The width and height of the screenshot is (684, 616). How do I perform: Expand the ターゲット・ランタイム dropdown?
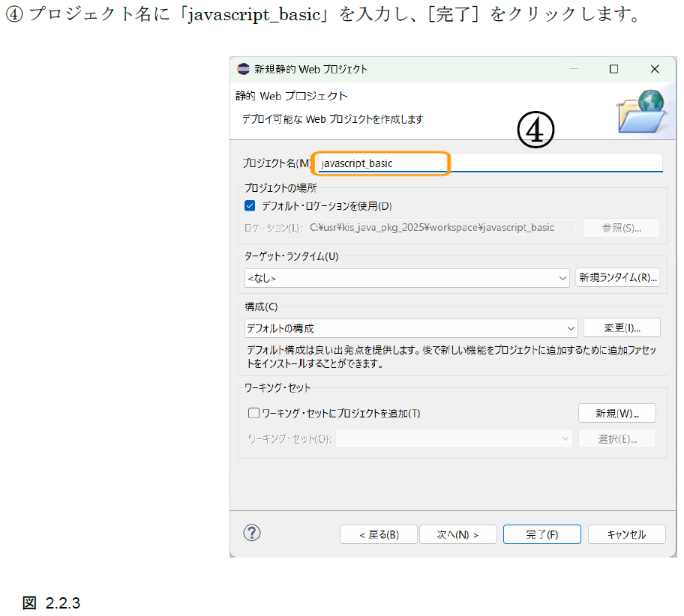(407, 278)
